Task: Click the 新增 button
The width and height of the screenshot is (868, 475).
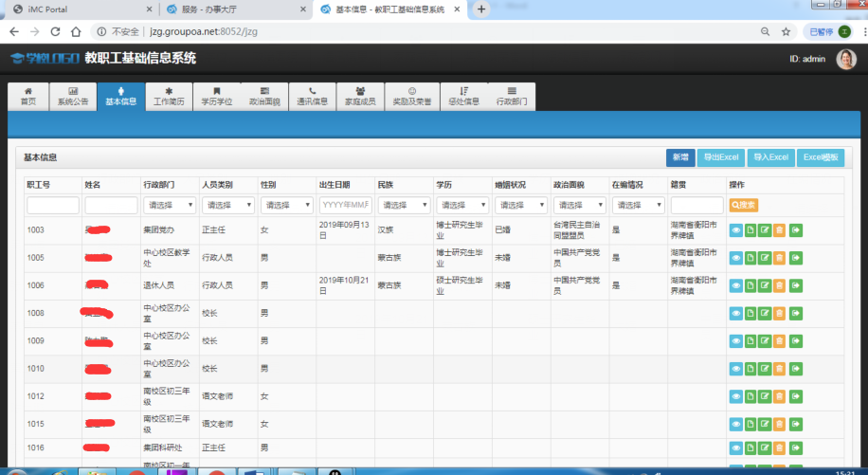Action: [x=680, y=157]
